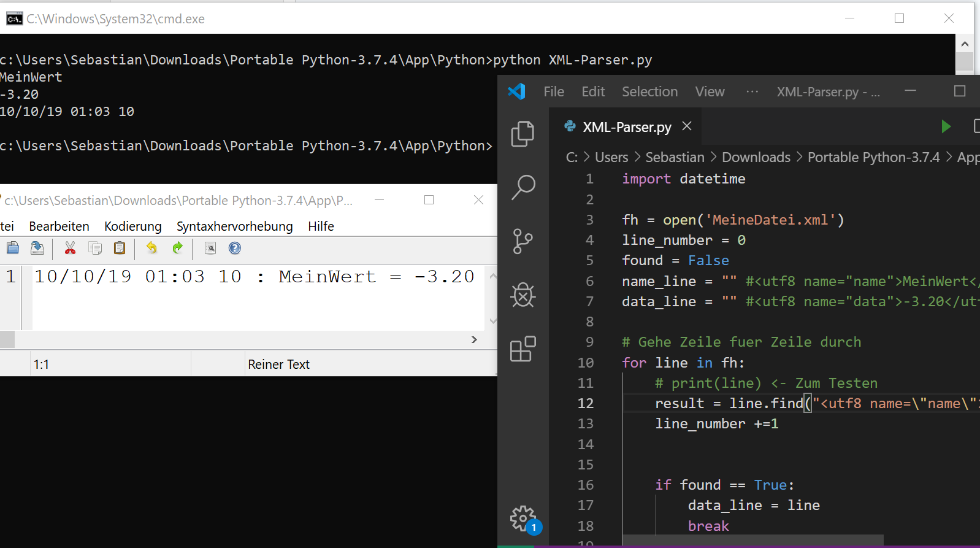Close the text editor window
The height and width of the screenshot is (548, 980).
tap(479, 200)
